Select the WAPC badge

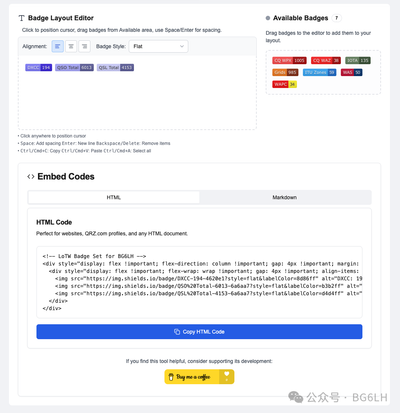(x=284, y=84)
